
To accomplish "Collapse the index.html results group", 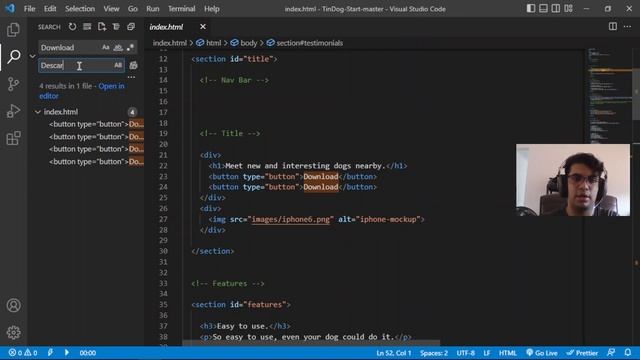I will point(38,112).
